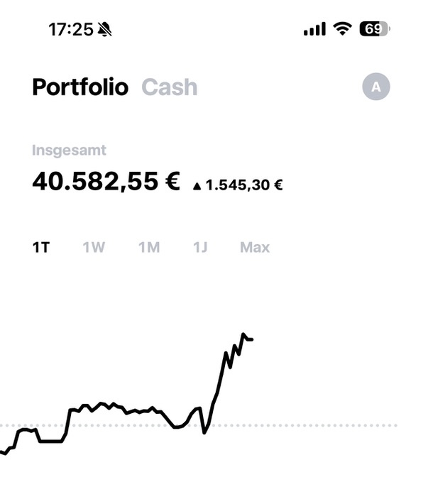Image resolution: width=428 pixels, height=504 pixels.
Task: Open the account avatar "A" icon
Action: 376,87
